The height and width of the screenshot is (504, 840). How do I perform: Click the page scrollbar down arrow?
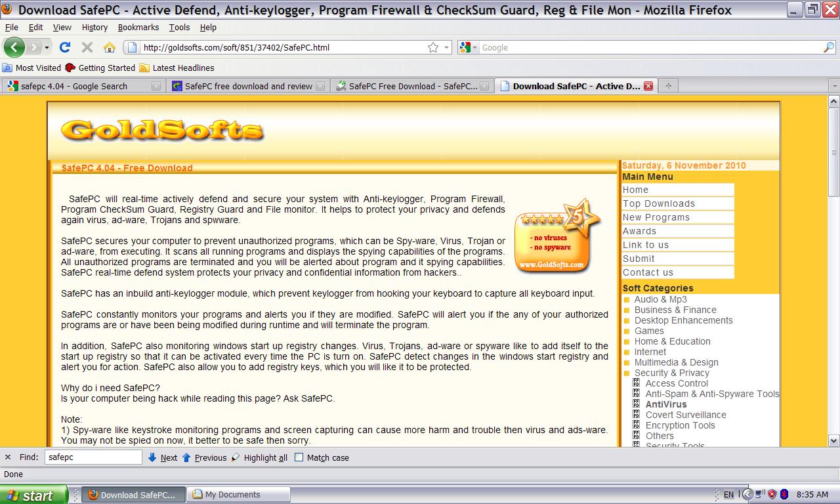834,441
